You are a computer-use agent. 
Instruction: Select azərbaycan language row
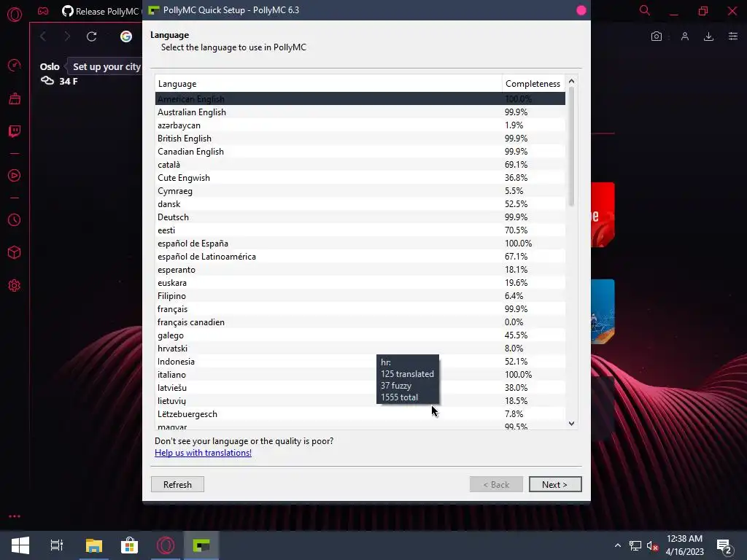(x=360, y=125)
